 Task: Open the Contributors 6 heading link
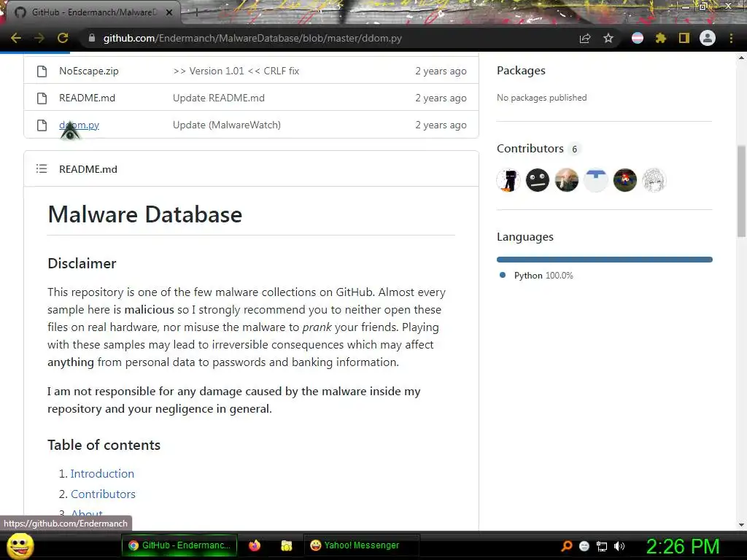[538, 149]
